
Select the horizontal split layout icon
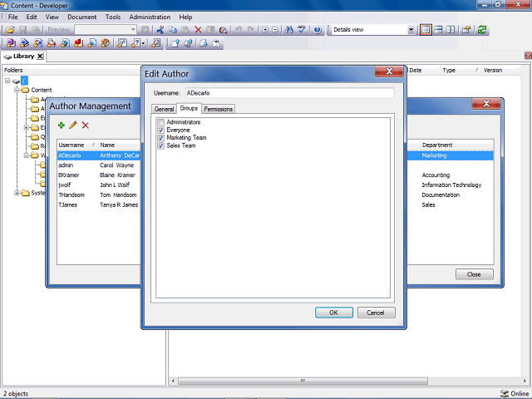click(x=438, y=30)
